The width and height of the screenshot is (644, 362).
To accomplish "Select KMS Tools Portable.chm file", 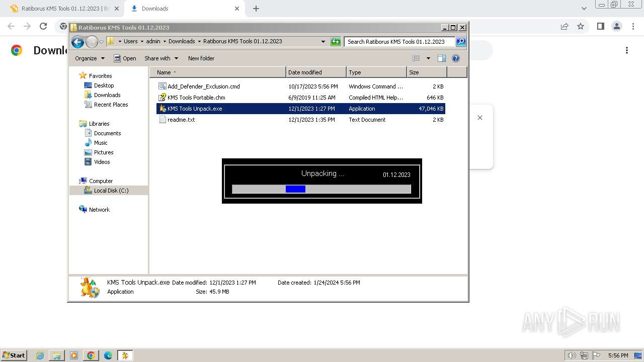I will [301, 98].
